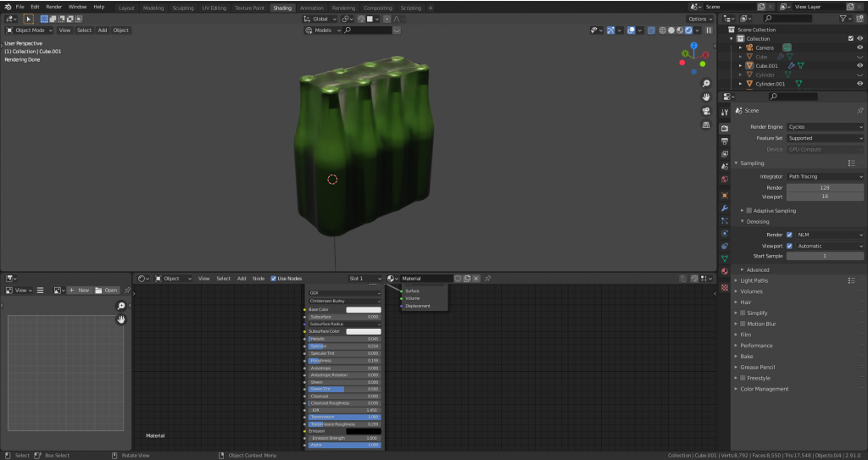
Task: Click the Open button in image editor
Action: [107, 291]
